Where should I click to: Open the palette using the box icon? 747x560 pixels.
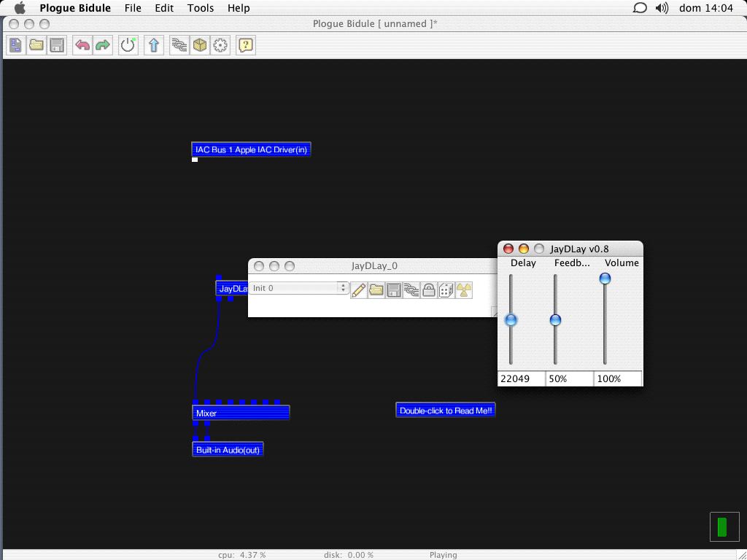[x=199, y=46]
